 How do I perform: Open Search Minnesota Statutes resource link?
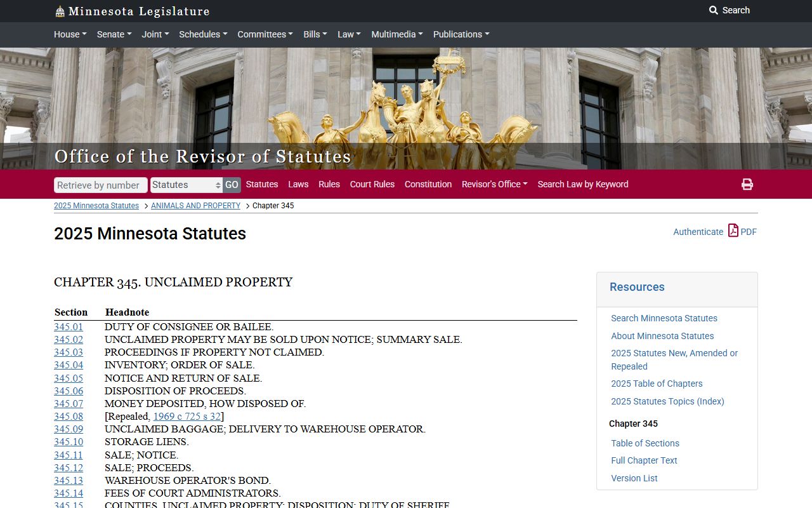664,318
